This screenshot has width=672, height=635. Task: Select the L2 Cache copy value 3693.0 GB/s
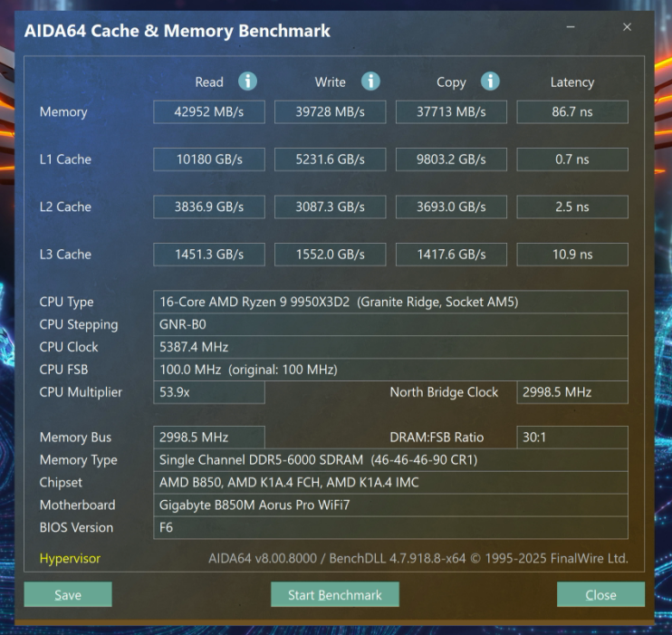pyautogui.click(x=451, y=207)
